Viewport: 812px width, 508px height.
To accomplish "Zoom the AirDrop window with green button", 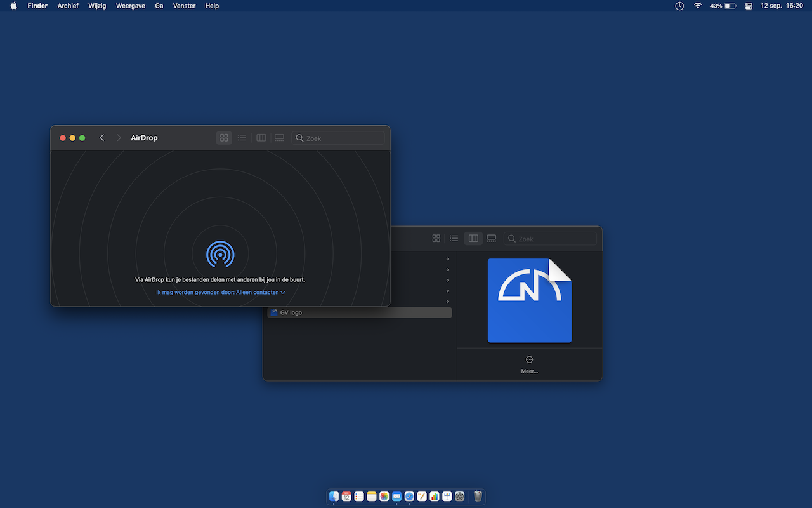I will pyautogui.click(x=82, y=138).
